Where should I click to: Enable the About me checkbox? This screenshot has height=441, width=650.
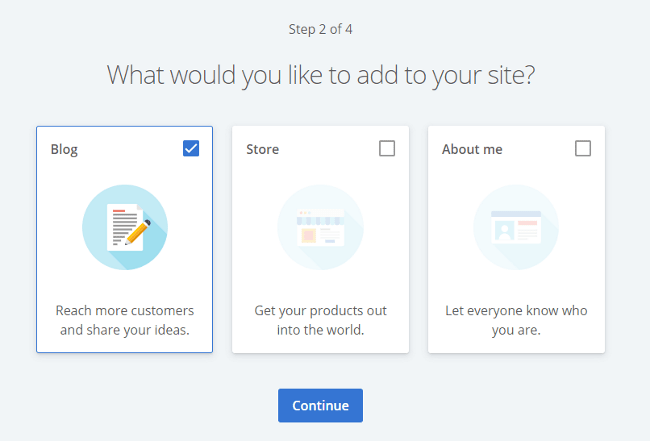[x=583, y=148]
